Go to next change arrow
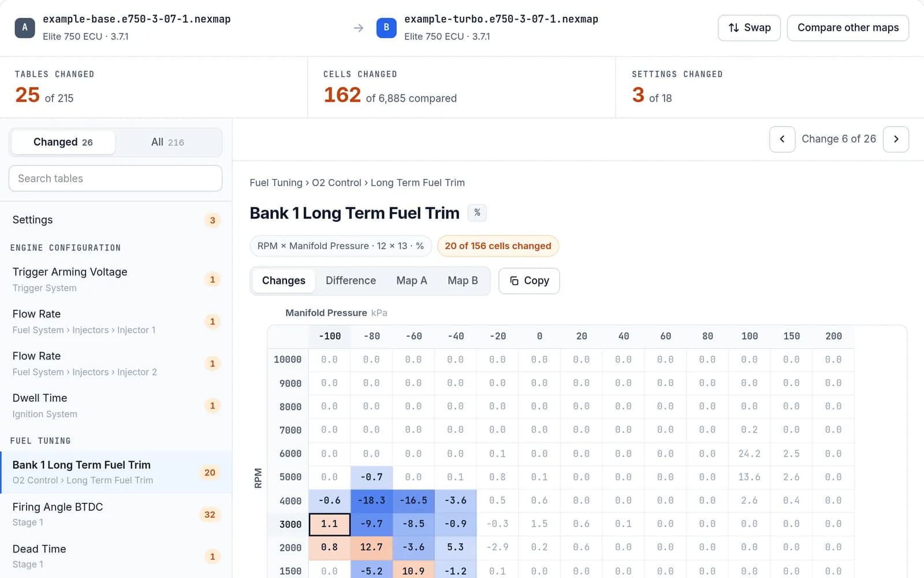The image size is (924, 578). [896, 139]
